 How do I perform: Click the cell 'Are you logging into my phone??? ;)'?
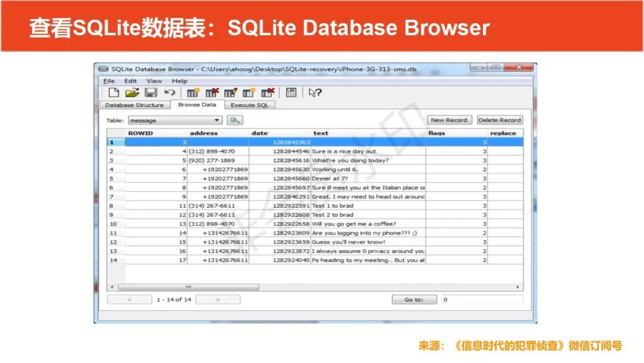pyautogui.click(x=369, y=233)
